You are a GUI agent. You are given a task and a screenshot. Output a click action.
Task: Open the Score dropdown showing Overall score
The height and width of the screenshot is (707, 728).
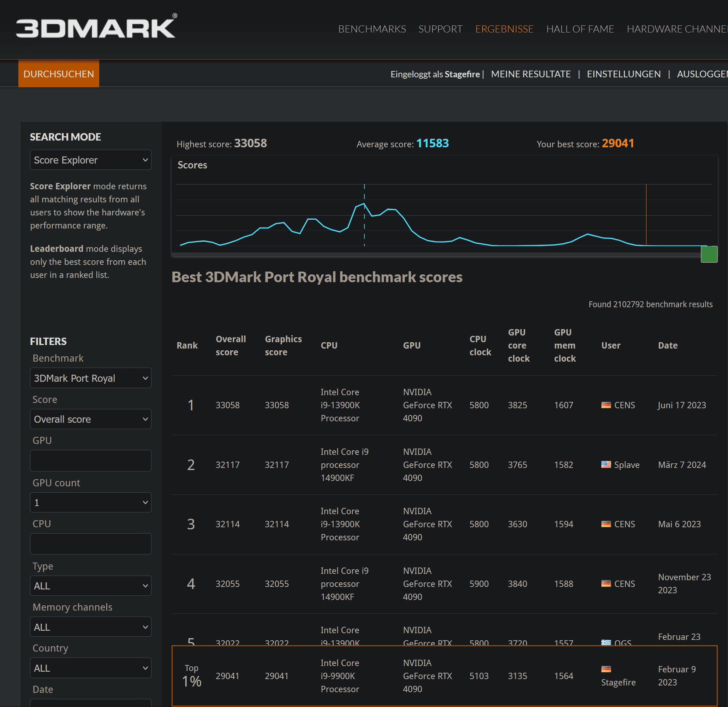click(91, 419)
